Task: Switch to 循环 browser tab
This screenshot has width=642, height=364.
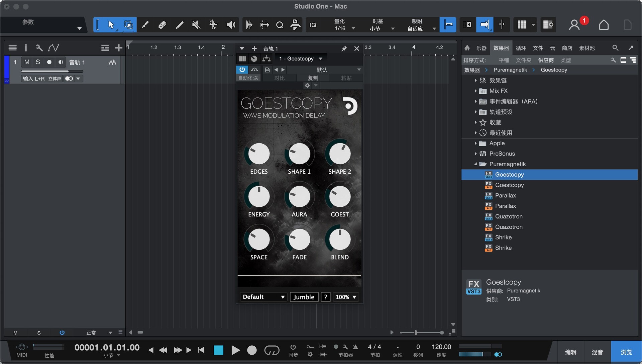Action: [521, 48]
